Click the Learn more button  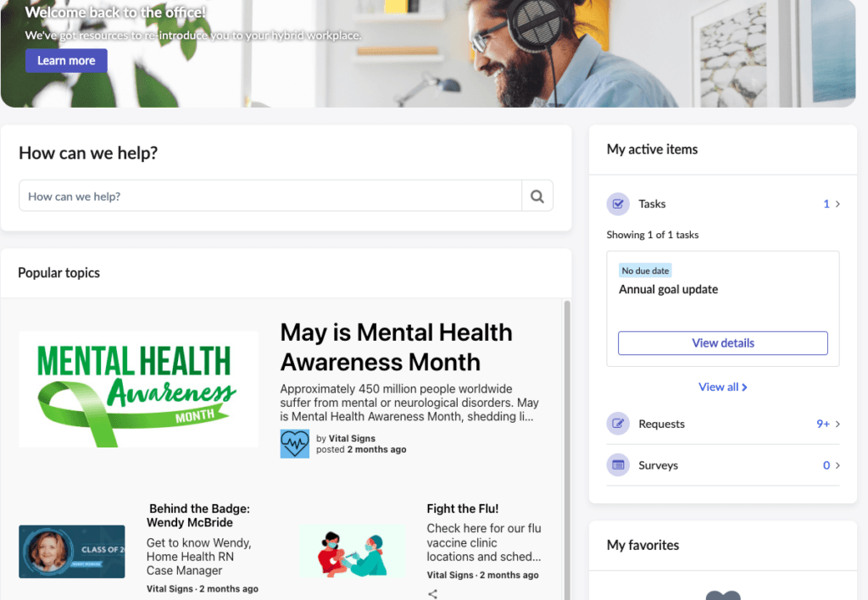click(x=66, y=61)
